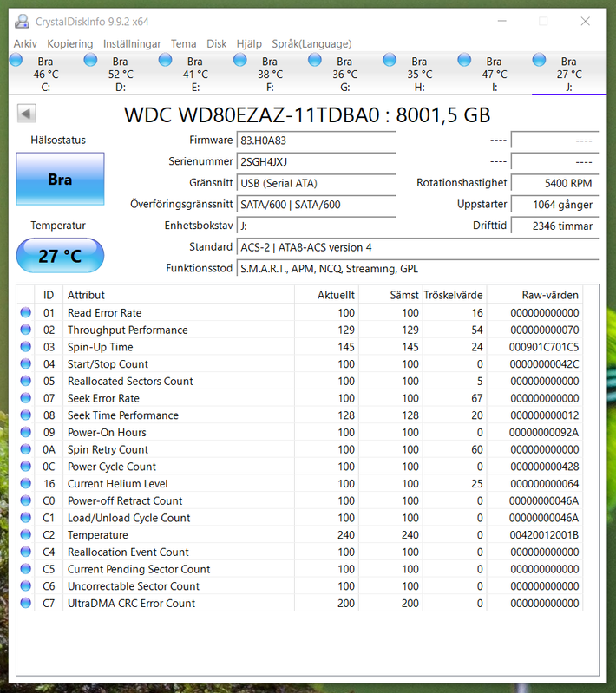616x693 pixels.
Task: Click the Standard field ACS-2
Action: coord(417,247)
